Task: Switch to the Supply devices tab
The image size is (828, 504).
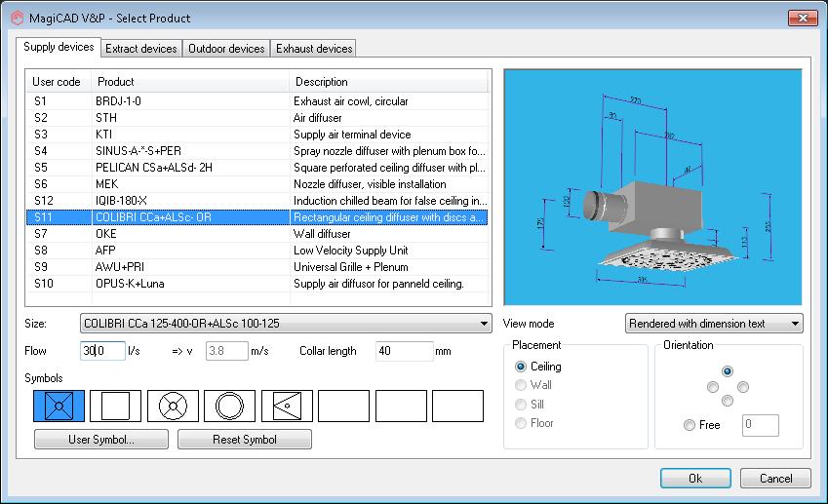Action: click(x=59, y=47)
